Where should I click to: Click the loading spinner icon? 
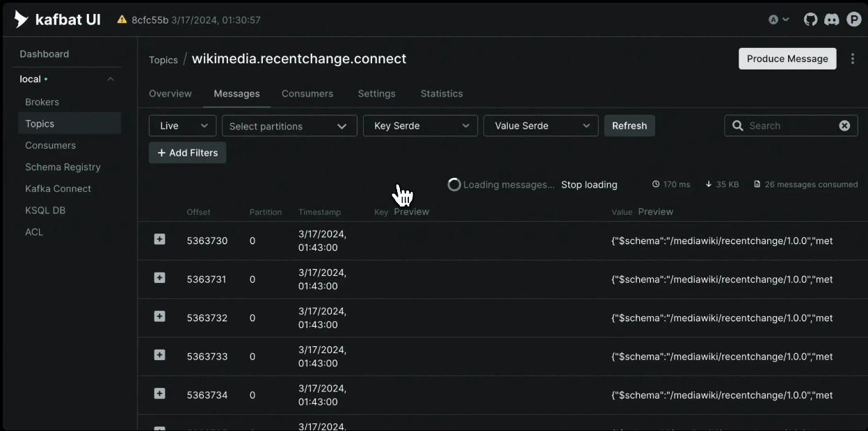[x=454, y=185]
